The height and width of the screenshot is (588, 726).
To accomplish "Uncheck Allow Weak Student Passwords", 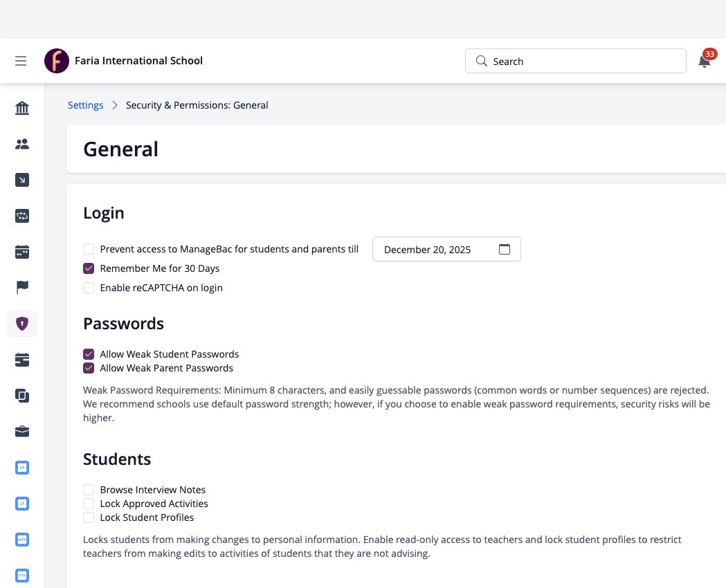I will [x=89, y=354].
